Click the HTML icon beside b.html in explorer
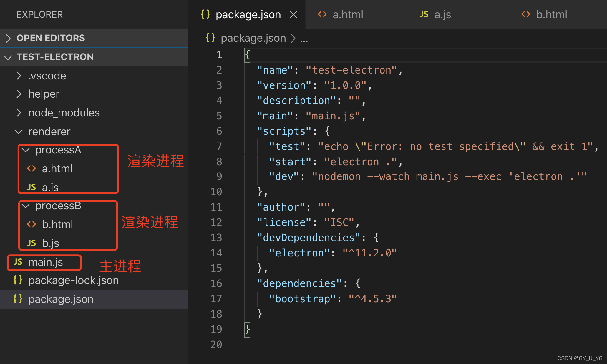Screen dimensions: 607x364 (x=31, y=224)
